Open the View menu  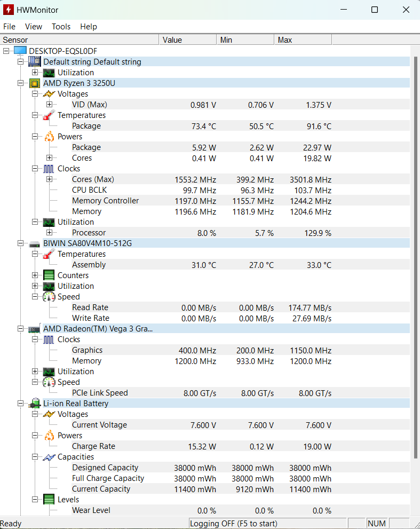click(x=34, y=27)
